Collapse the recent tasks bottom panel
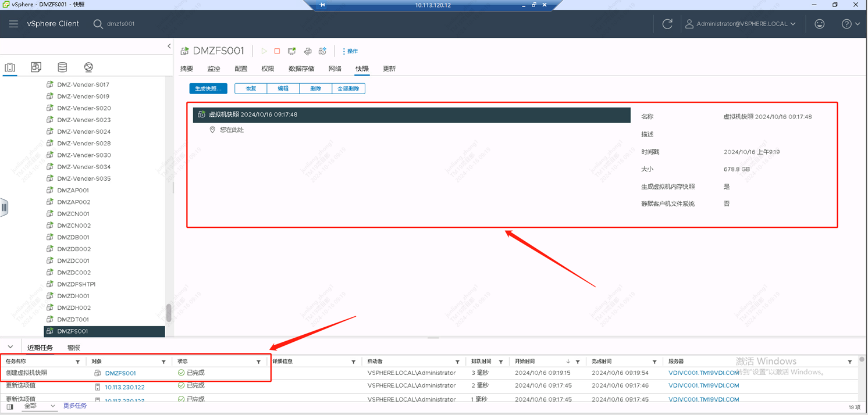The image size is (868, 415). 10,347
